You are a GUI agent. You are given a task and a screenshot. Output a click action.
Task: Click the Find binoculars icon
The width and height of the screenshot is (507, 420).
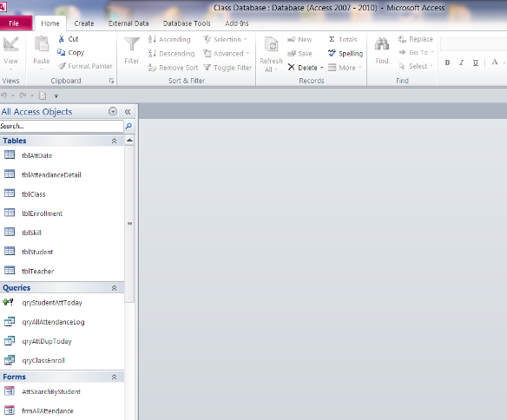tap(382, 44)
